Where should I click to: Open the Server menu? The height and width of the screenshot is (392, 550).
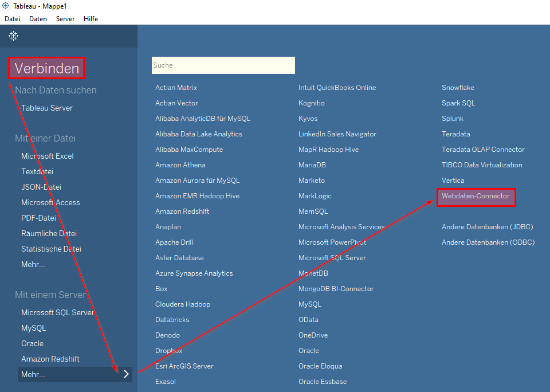[65, 18]
